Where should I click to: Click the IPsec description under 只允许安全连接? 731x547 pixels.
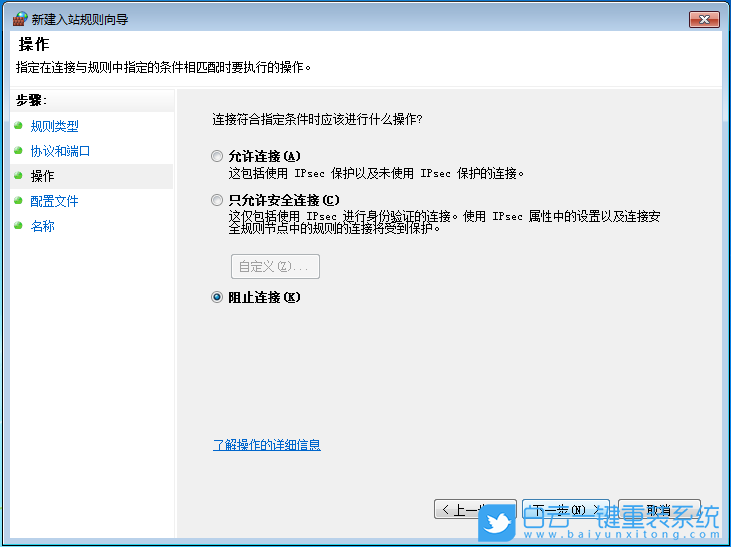tap(444, 222)
